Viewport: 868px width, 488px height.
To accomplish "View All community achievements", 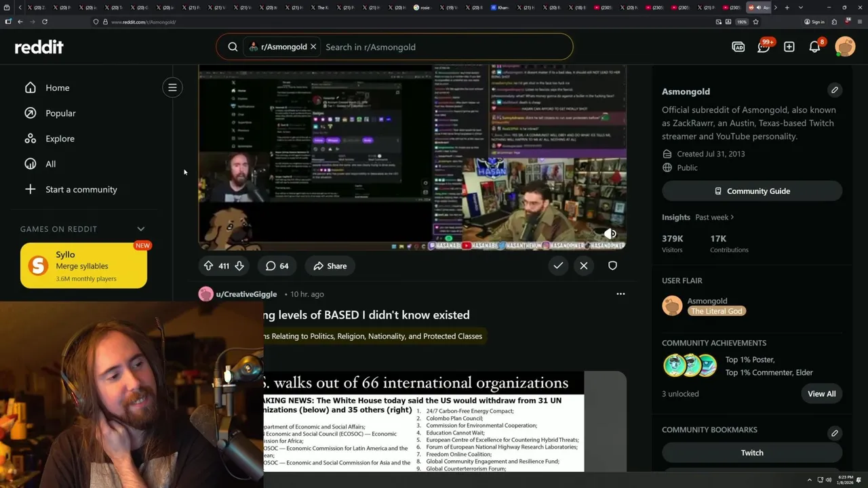I will click(x=821, y=394).
